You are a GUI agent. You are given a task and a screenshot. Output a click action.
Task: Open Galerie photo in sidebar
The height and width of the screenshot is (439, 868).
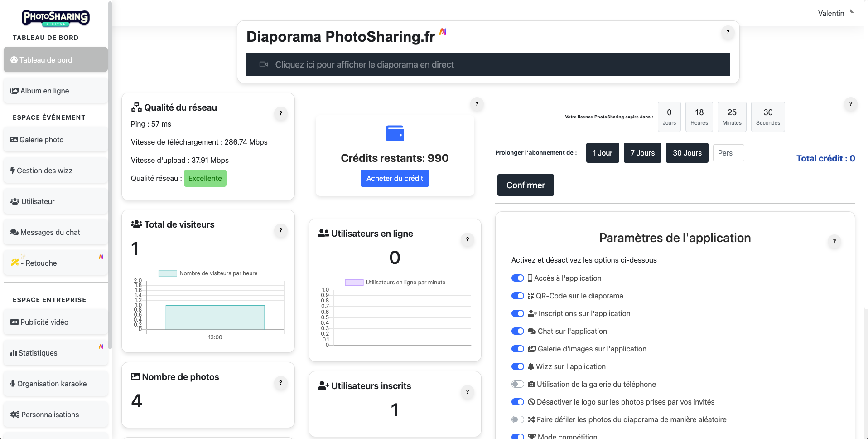coord(56,140)
